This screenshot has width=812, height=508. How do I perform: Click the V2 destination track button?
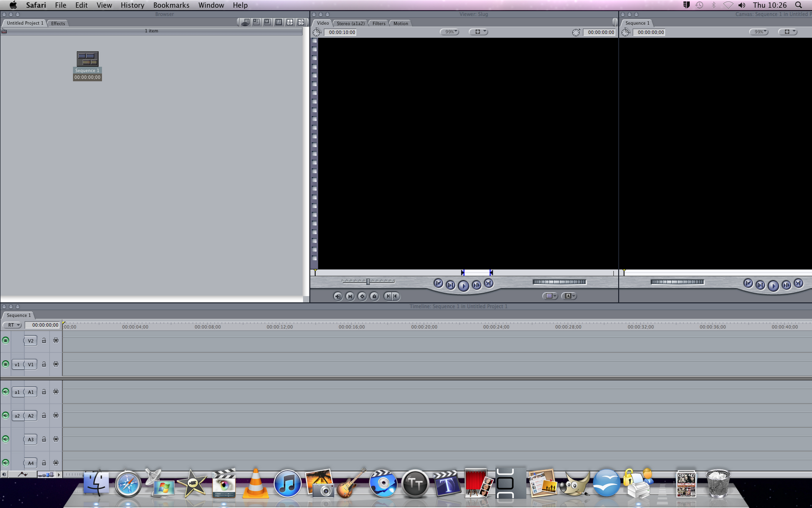coord(30,340)
